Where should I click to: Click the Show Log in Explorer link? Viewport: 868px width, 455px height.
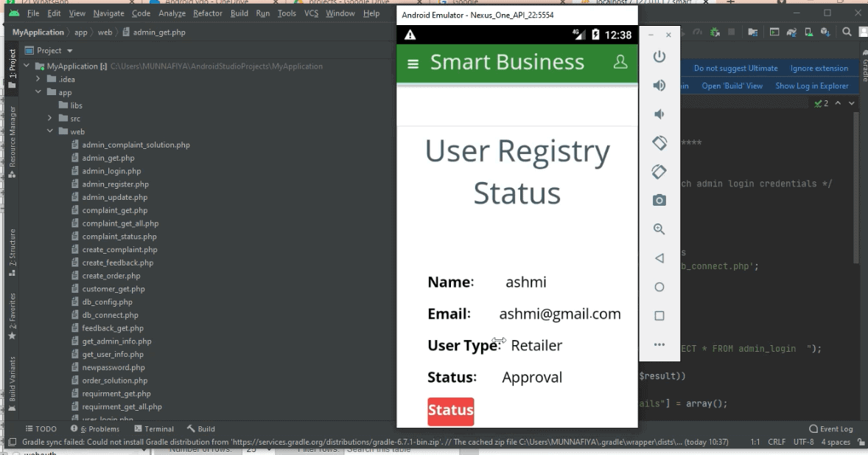tap(811, 85)
